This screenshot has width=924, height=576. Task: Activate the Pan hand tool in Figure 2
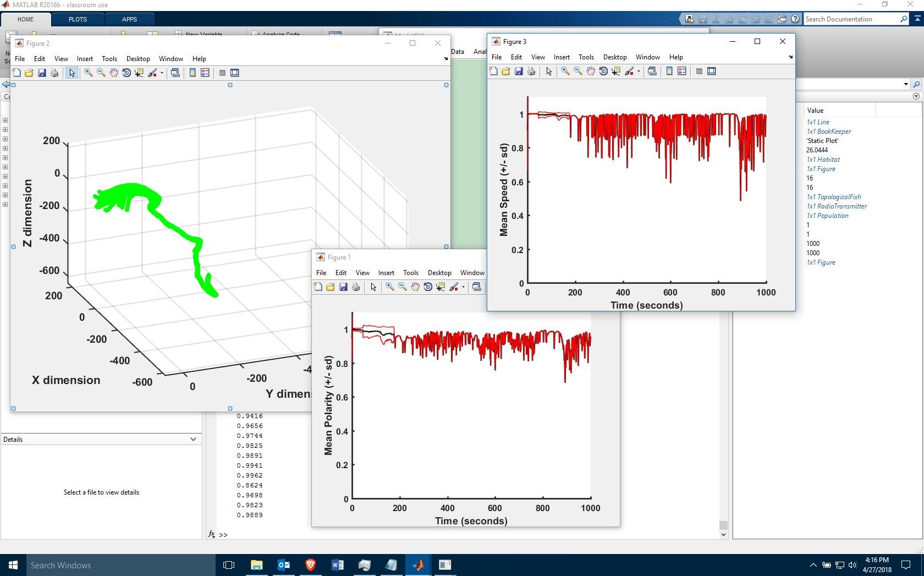point(113,73)
